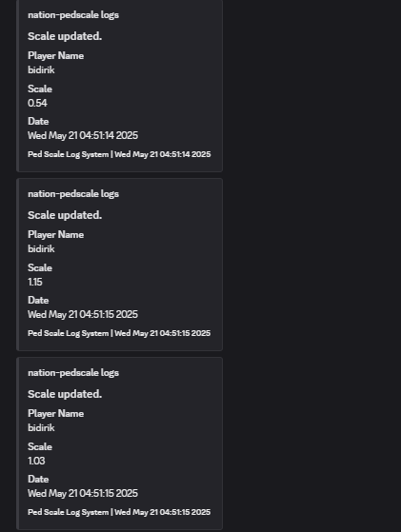
Task: Click the Scale updated title above scale 1.03
Action: 65,394
